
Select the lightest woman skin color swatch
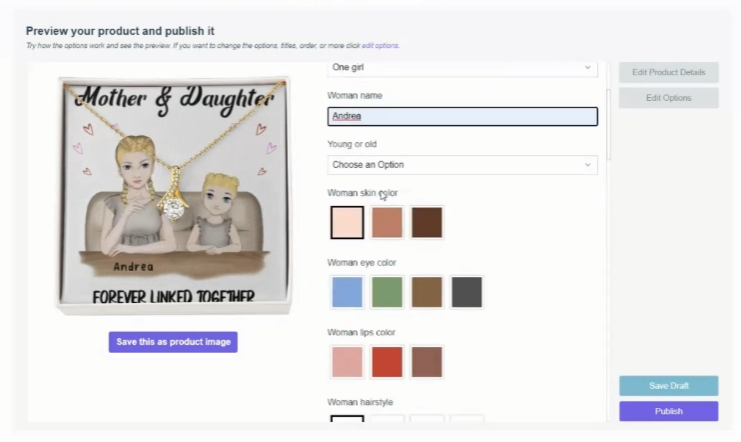coord(347,222)
